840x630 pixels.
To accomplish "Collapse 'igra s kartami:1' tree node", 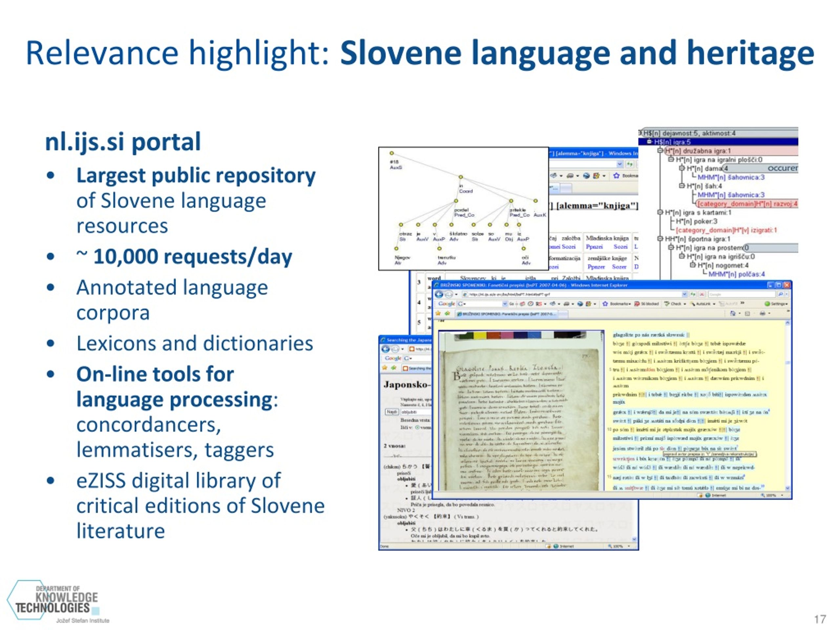I will [660, 213].
